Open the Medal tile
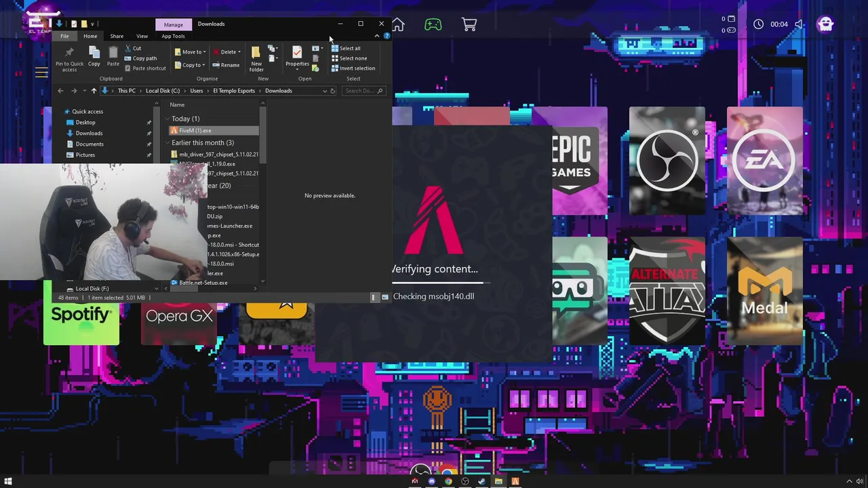This screenshot has width=868, height=488. click(x=764, y=290)
